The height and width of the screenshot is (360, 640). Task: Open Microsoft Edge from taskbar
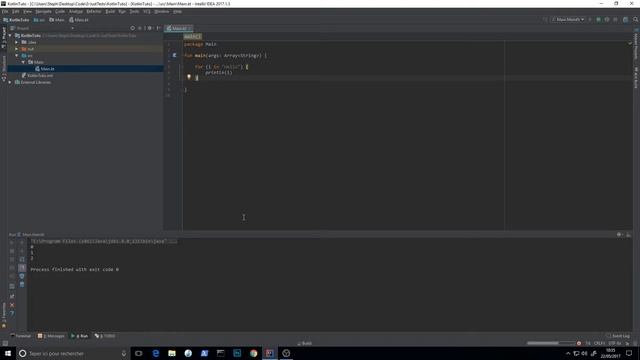[x=156, y=353]
